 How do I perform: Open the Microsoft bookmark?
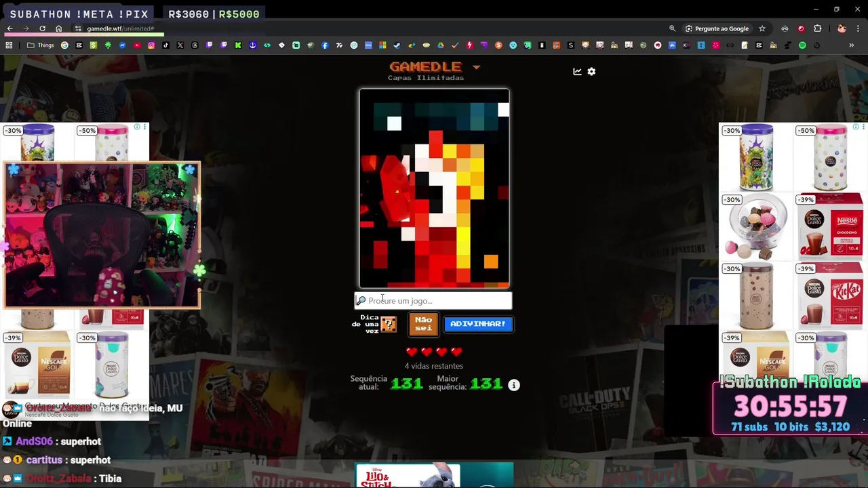[x=382, y=45]
